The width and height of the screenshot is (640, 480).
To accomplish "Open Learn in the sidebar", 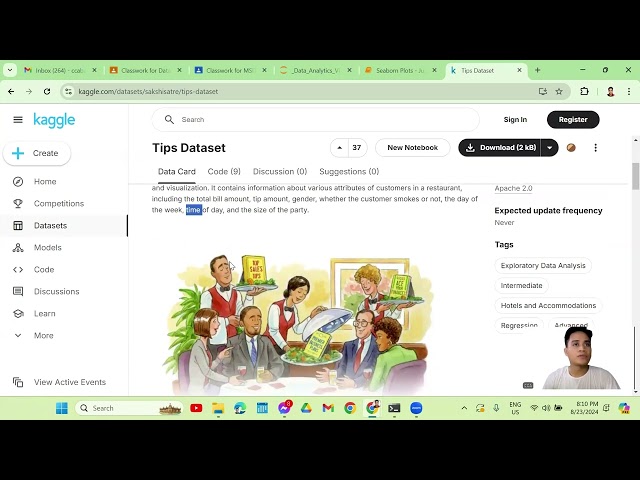I will pyautogui.click(x=44, y=314).
